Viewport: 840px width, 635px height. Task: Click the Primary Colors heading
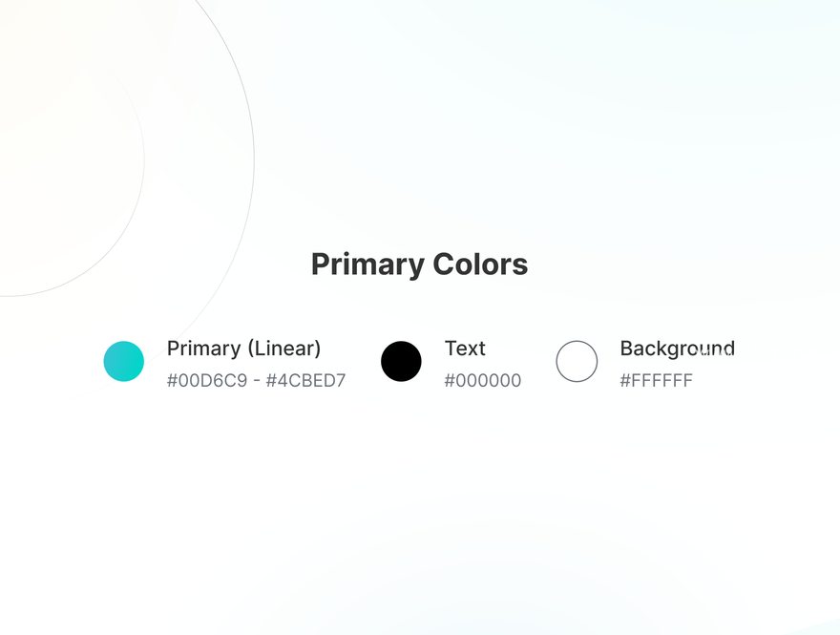tap(419, 265)
